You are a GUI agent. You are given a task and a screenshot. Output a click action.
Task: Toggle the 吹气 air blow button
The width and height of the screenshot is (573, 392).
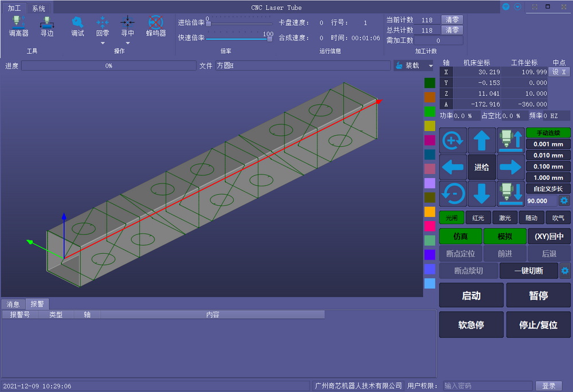click(x=558, y=218)
